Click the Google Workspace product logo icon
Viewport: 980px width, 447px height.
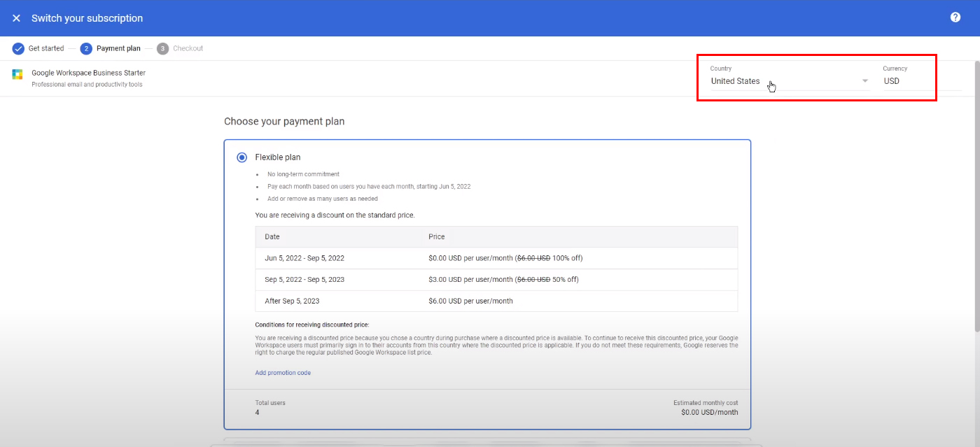[17, 74]
